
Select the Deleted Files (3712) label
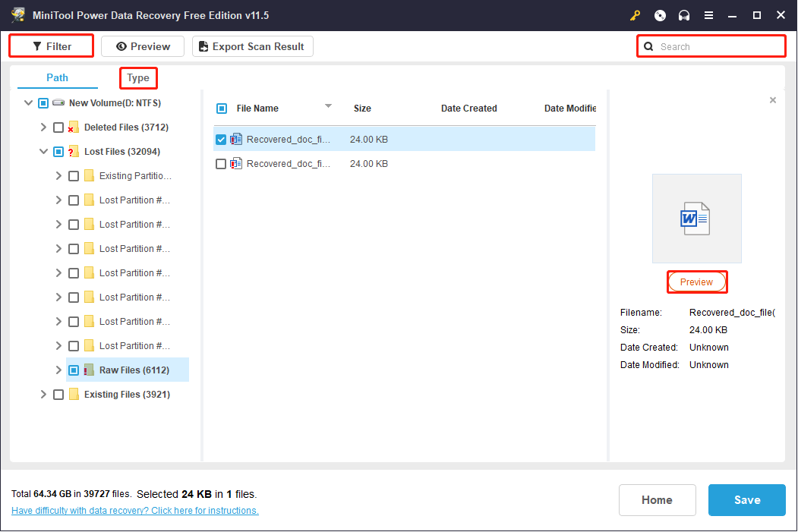pyautogui.click(x=126, y=127)
